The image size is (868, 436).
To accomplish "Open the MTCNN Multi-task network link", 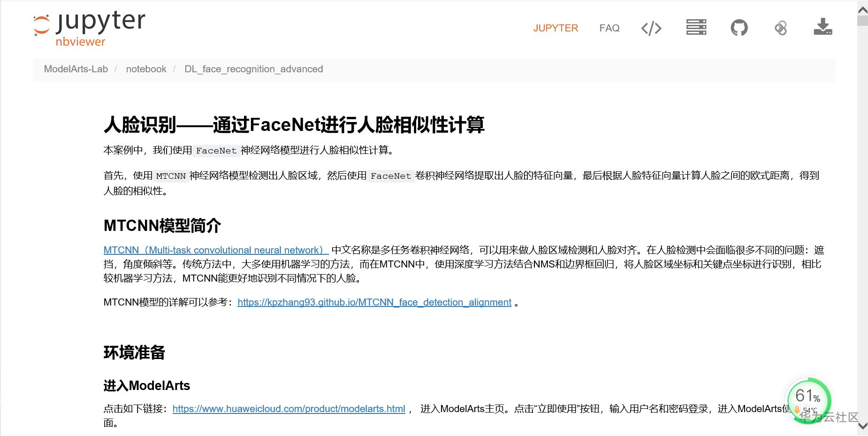I will click(215, 250).
